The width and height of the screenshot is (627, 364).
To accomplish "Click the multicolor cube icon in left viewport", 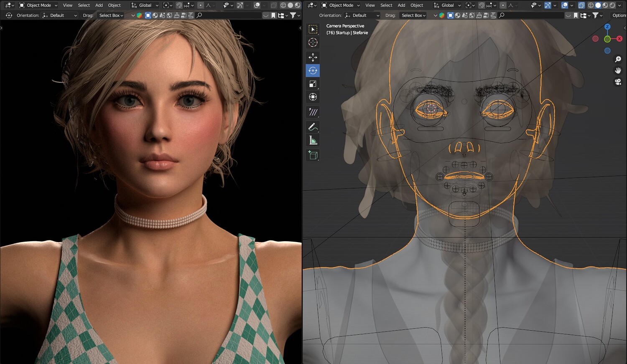I will pyautogui.click(x=139, y=15).
